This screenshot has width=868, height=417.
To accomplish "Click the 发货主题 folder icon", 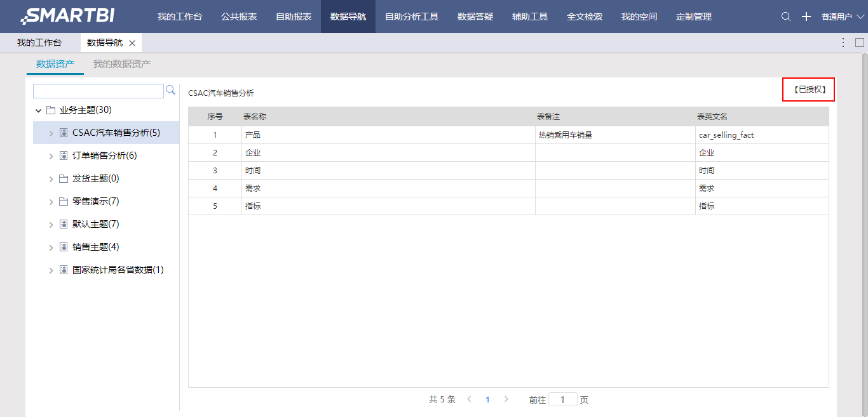I will tap(64, 178).
